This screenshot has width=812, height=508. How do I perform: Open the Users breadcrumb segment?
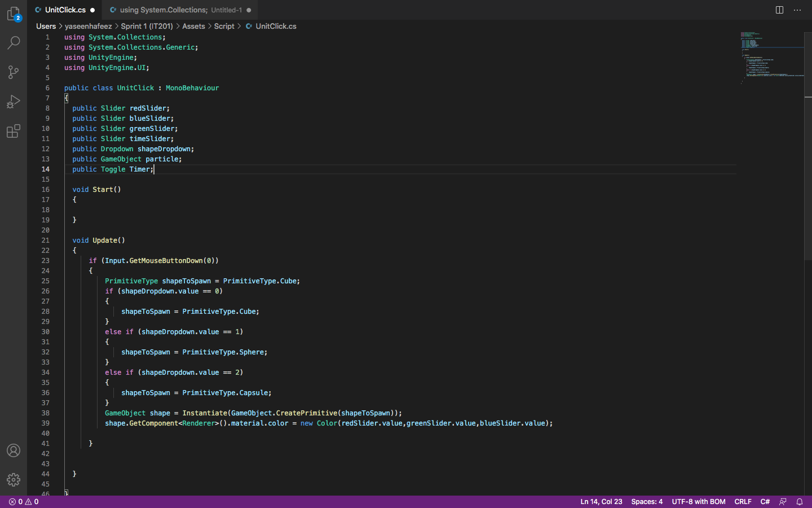tap(46, 27)
